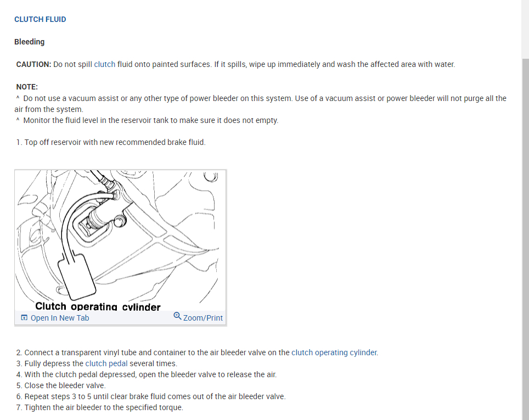Click the Clutch operating cylinder caption in diagram

tap(98, 306)
